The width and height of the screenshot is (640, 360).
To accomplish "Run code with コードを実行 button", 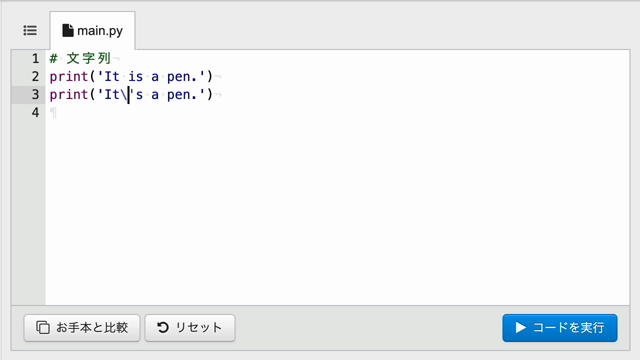I will tap(560, 328).
